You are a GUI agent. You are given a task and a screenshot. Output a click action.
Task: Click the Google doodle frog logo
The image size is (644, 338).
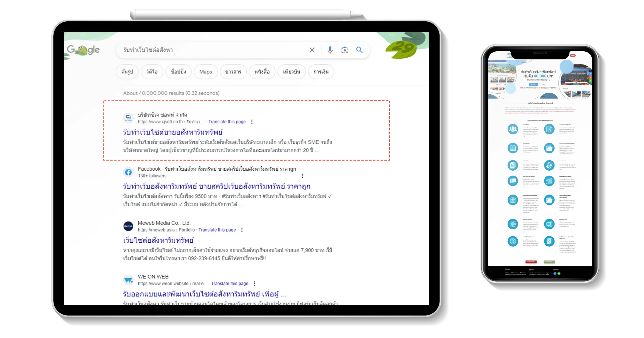[83, 50]
